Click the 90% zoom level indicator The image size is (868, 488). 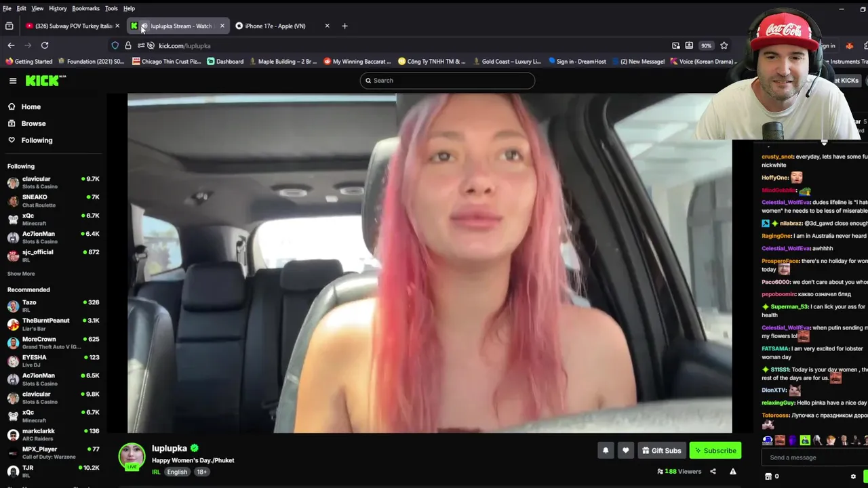pos(707,45)
